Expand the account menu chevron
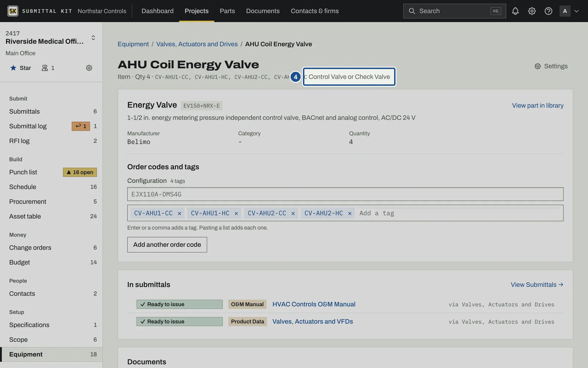The width and height of the screenshot is (588, 368). pos(577,11)
